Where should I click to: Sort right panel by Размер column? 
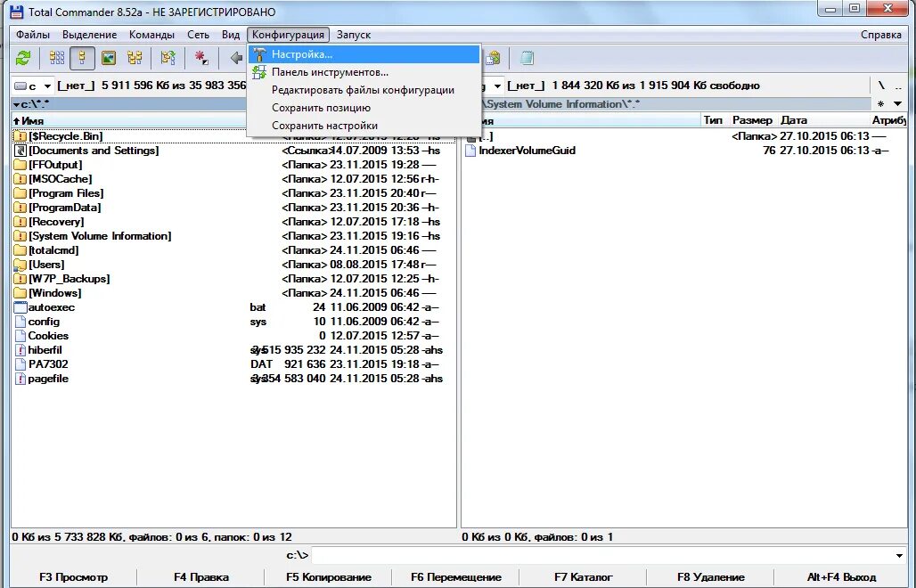tap(752, 120)
